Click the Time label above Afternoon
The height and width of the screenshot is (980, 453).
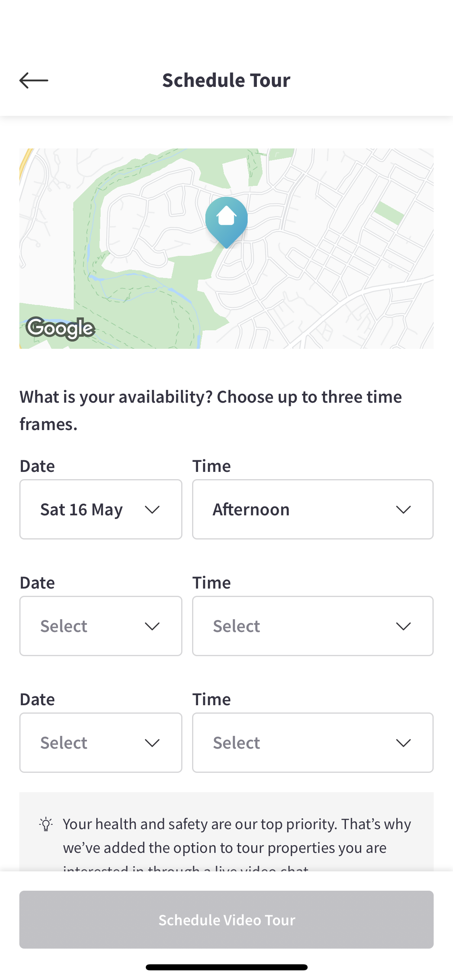pyautogui.click(x=211, y=466)
